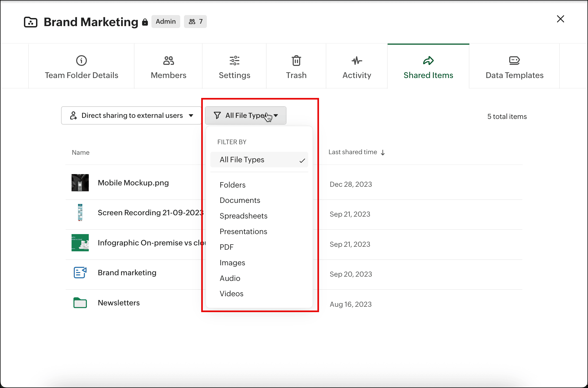Open the Data Templates tab

[x=514, y=66]
